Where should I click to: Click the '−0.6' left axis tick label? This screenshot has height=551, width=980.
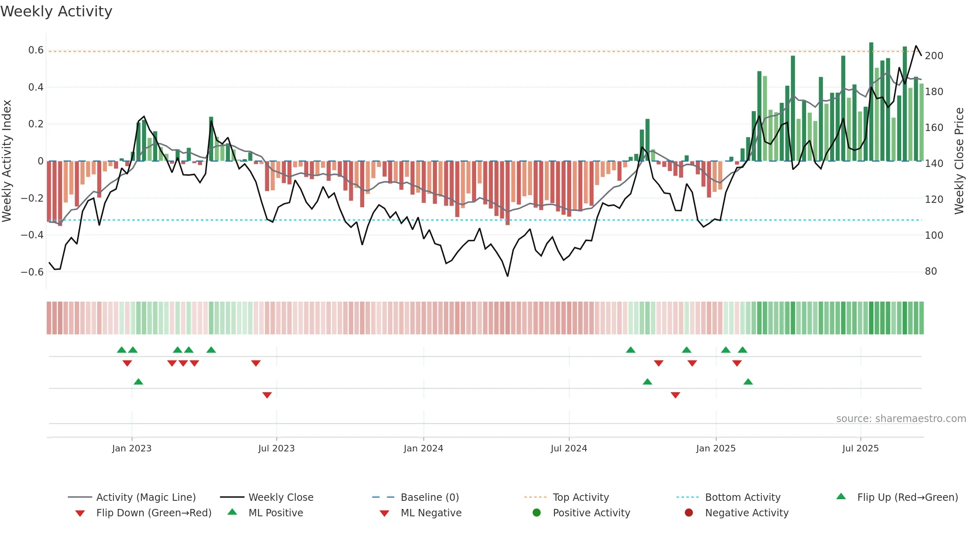point(32,272)
